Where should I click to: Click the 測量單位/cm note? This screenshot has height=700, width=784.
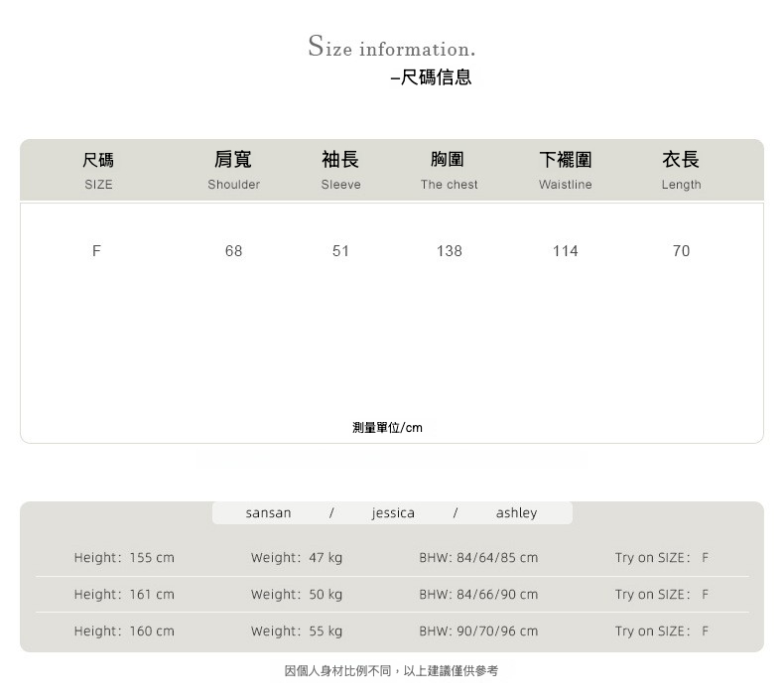(387, 428)
